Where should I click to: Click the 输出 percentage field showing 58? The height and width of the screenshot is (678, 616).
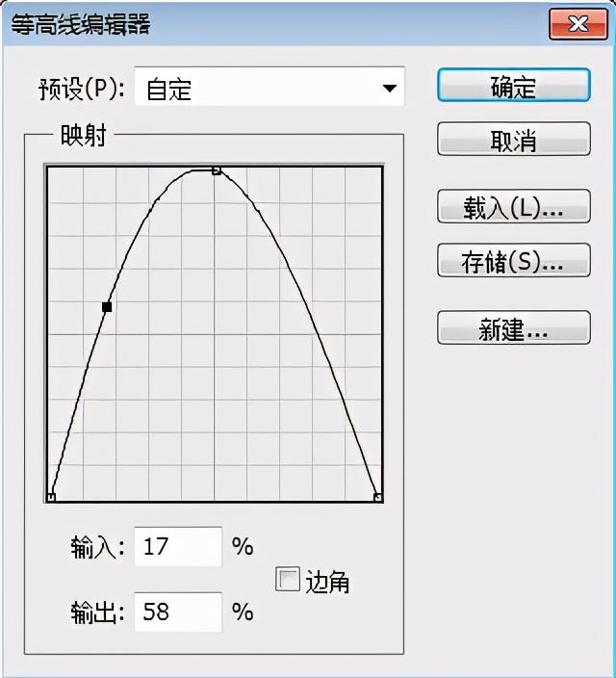click(178, 612)
